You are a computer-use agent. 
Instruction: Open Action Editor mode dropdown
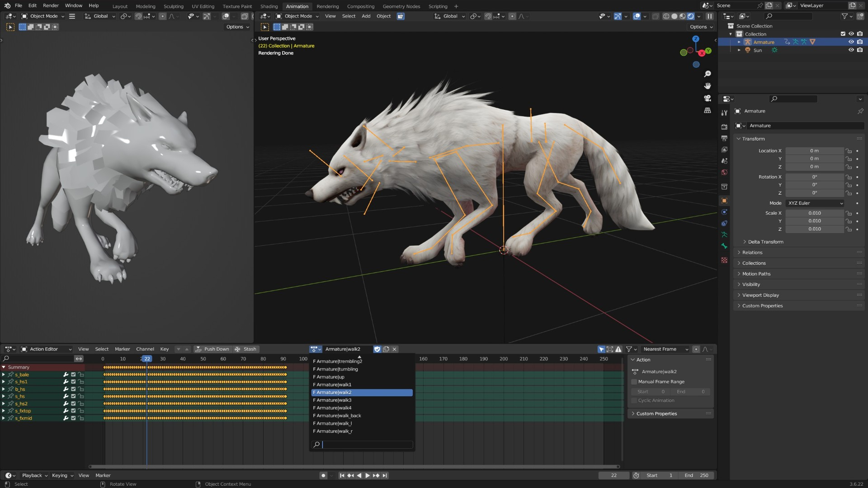[47, 349]
